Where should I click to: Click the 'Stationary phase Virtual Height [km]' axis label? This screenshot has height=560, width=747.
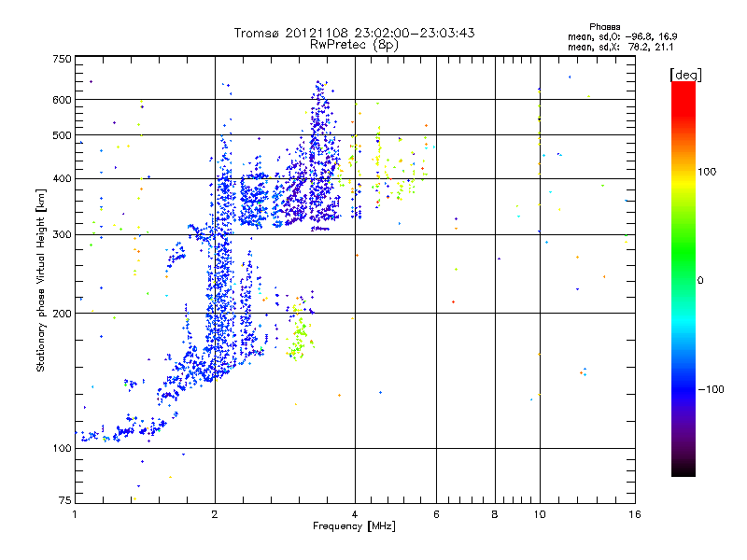(x=41, y=281)
